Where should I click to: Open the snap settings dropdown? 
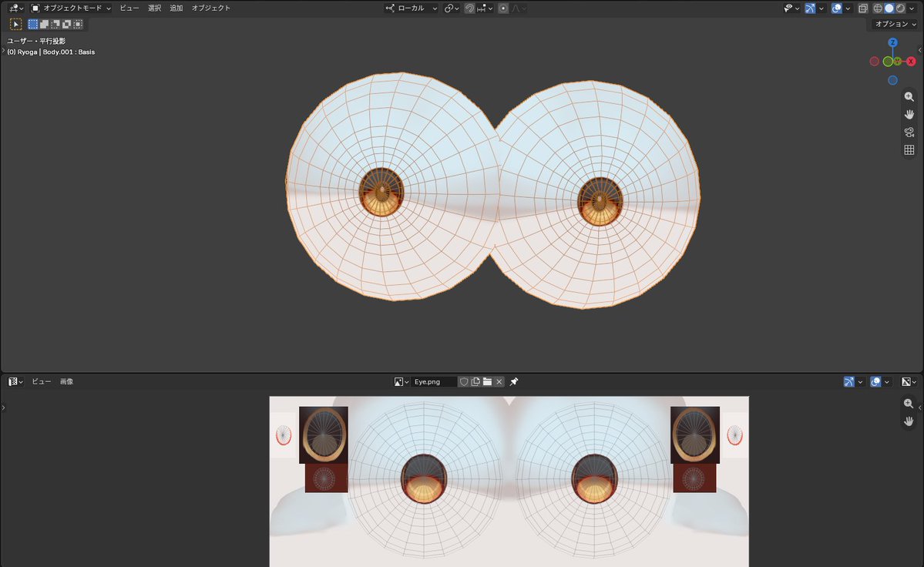tap(485, 8)
